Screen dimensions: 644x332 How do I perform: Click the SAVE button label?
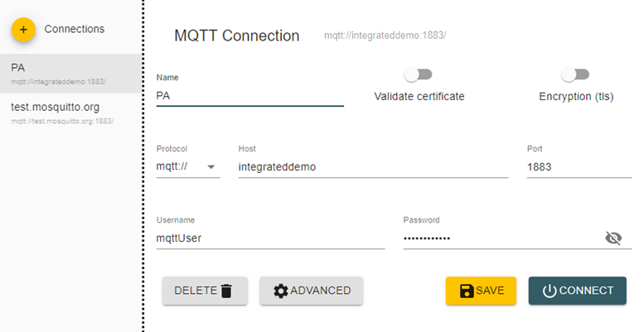click(490, 291)
